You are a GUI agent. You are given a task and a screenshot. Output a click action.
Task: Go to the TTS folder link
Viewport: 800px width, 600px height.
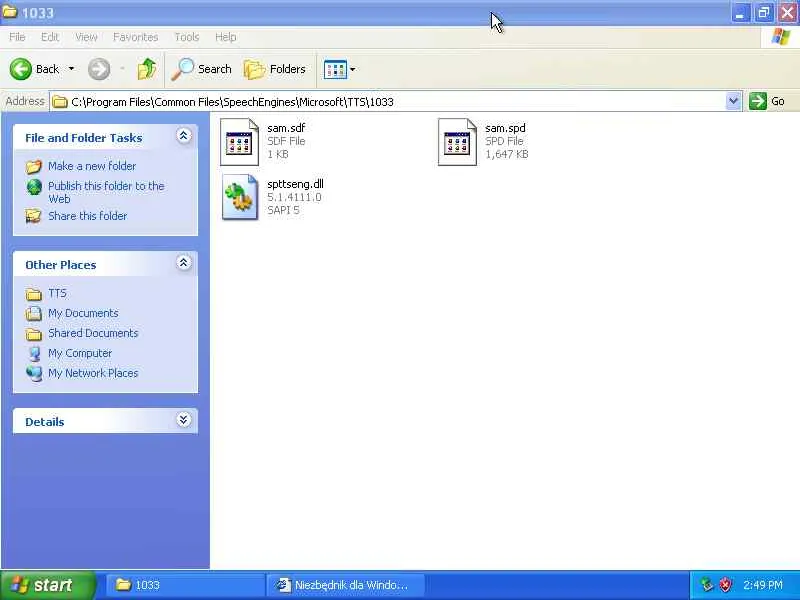click(x=57, y=293)
